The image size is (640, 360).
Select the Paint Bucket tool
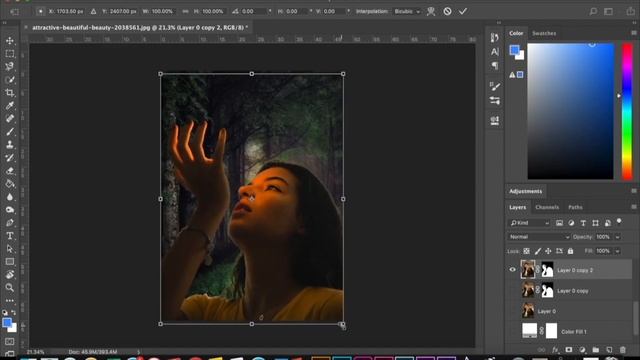click(10, 184)
